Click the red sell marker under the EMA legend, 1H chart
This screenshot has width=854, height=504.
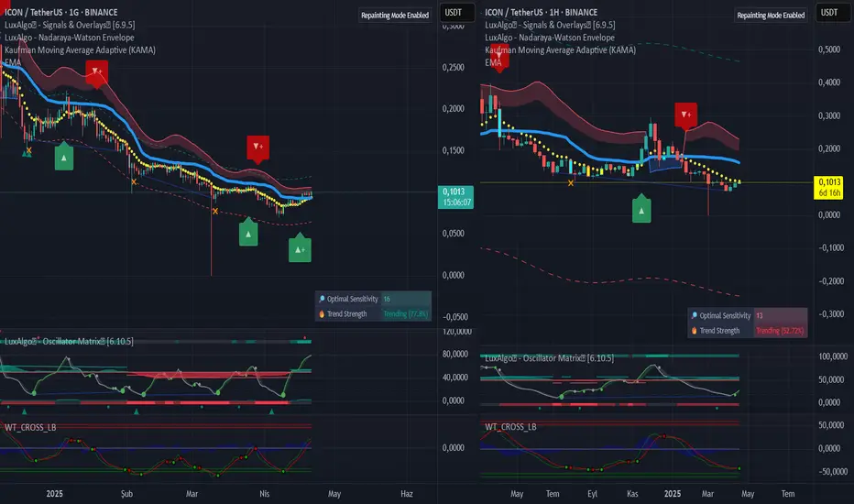point(498,57)
